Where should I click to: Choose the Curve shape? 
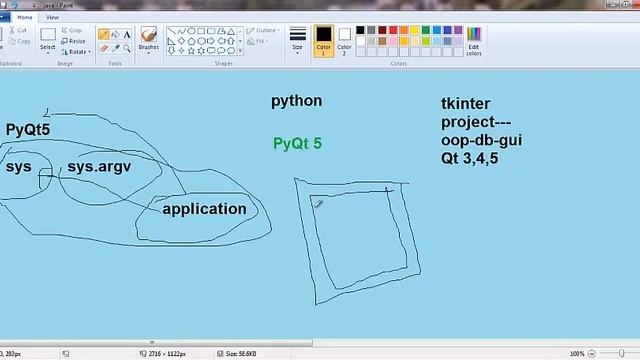pos(181,31)
